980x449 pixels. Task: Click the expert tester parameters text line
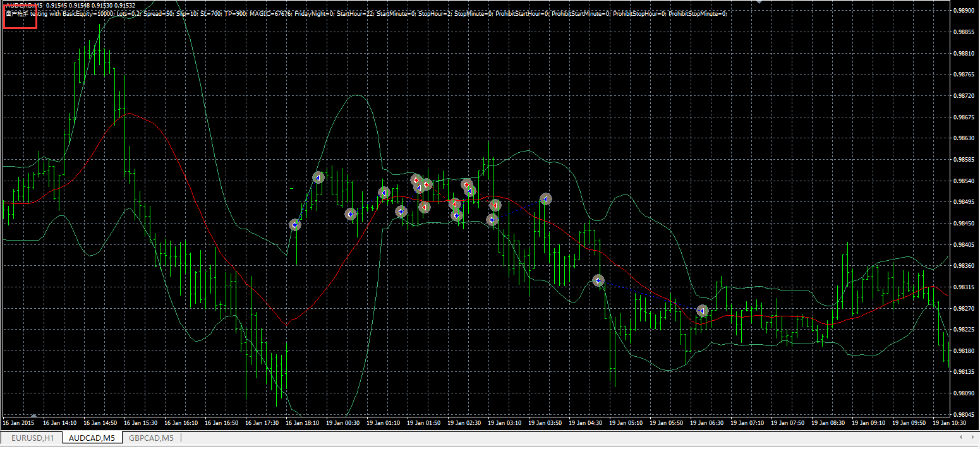click(366, 13)
